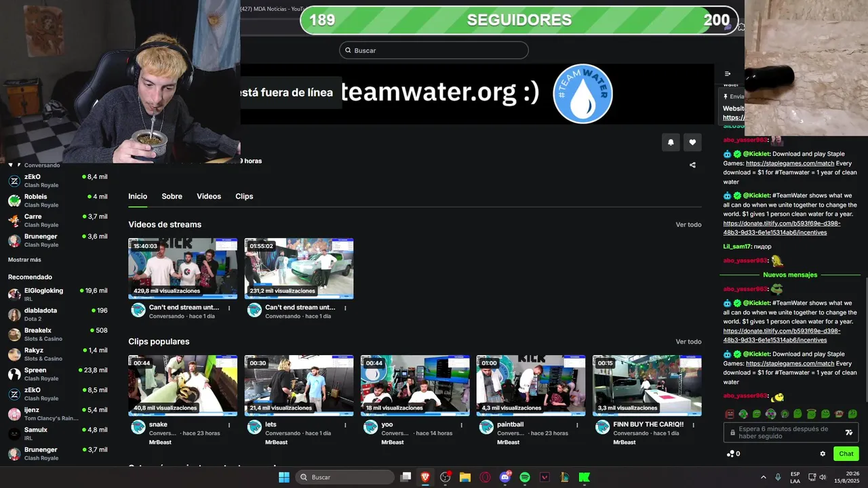Switch to the Videos tab
The height and width of the screenshot is (488, 868).
point(209,197)
